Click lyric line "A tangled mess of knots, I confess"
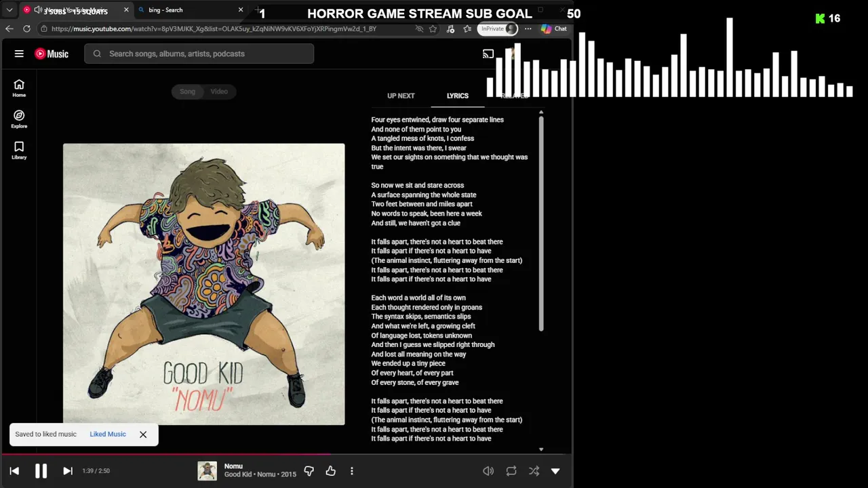The width and height of the screenshot is (868, 488). pos(422,138)
